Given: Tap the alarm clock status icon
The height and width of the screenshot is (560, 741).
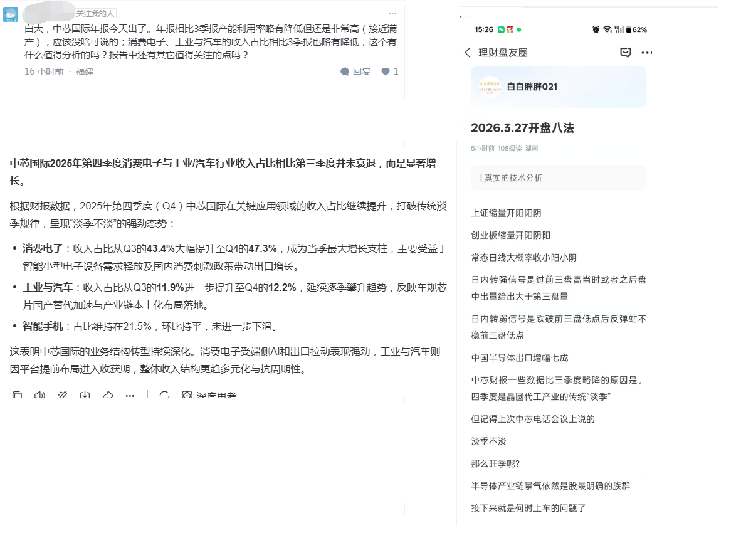Looking at the screenshot, I should [x=596, y=29].
